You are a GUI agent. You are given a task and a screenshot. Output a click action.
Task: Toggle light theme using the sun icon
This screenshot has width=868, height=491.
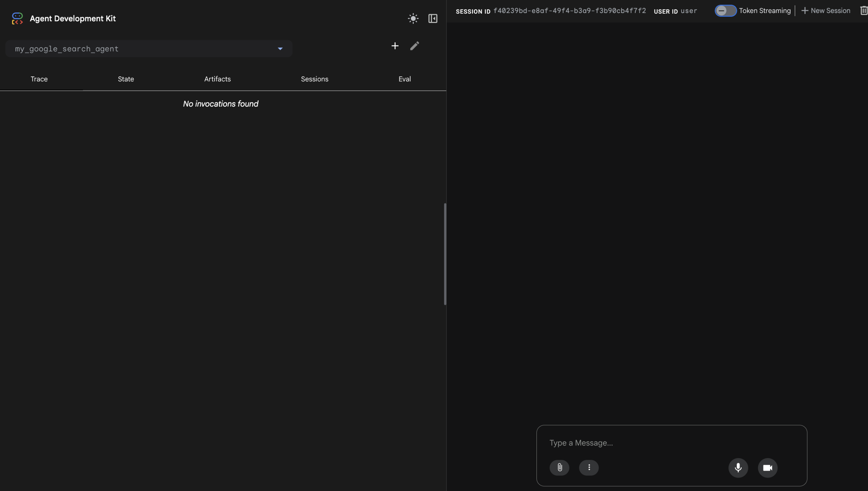coord(413,19)
